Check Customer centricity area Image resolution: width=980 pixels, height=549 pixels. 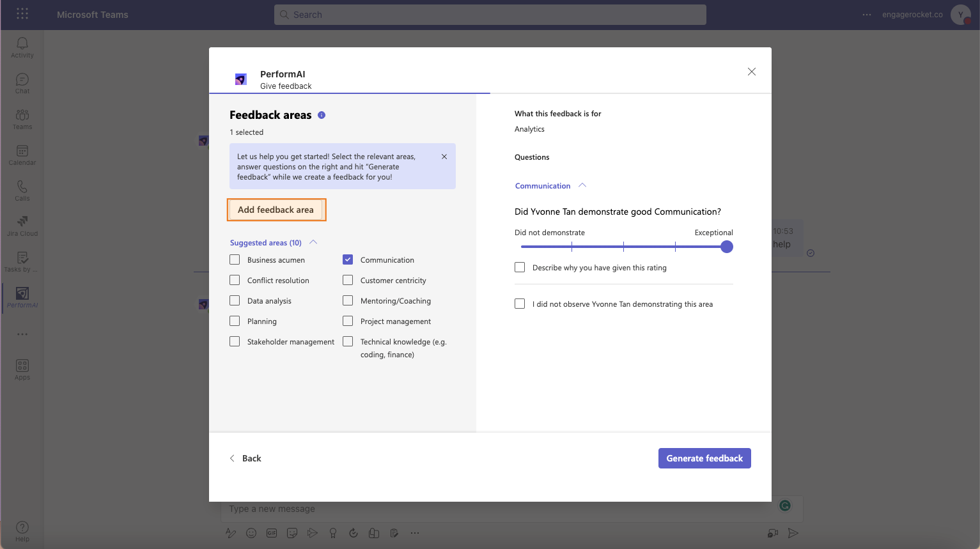[348, 280]
